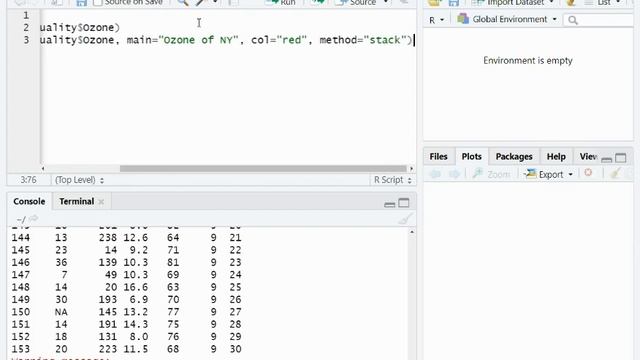
Task: Click the "red" color string in the code
Action: pos(291,40)
